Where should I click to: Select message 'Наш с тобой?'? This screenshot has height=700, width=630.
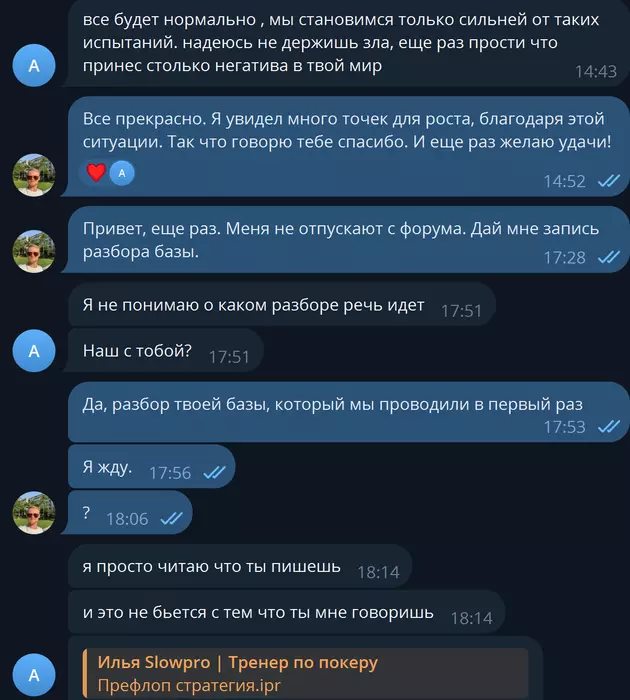[165, 351]
